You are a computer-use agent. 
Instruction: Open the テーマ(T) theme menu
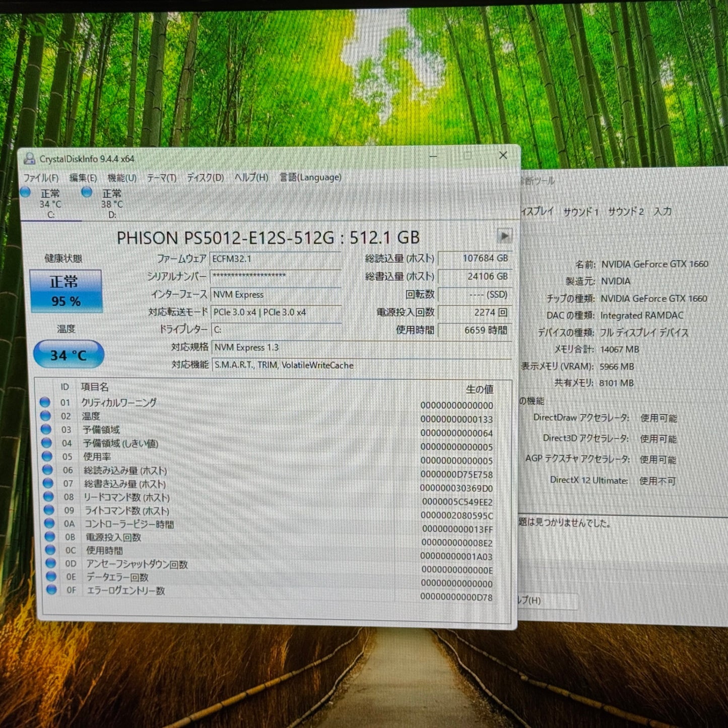[163, 177]
